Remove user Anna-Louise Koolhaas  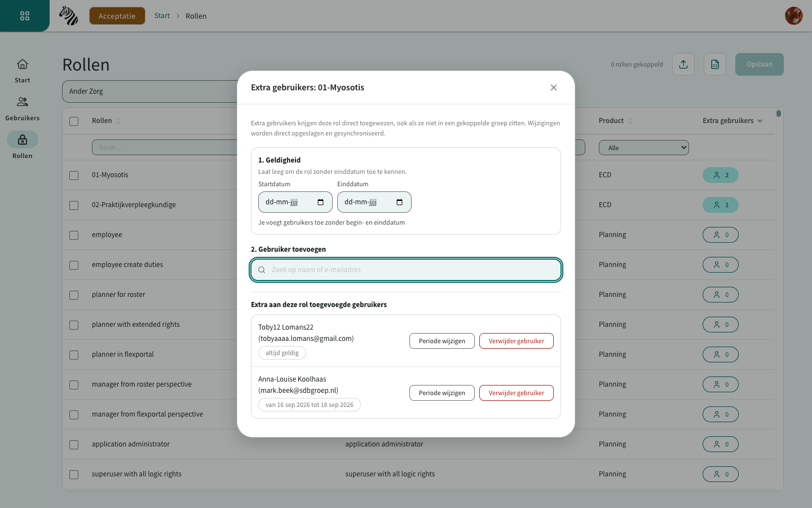pyautogui.click(x=517, y=393)
